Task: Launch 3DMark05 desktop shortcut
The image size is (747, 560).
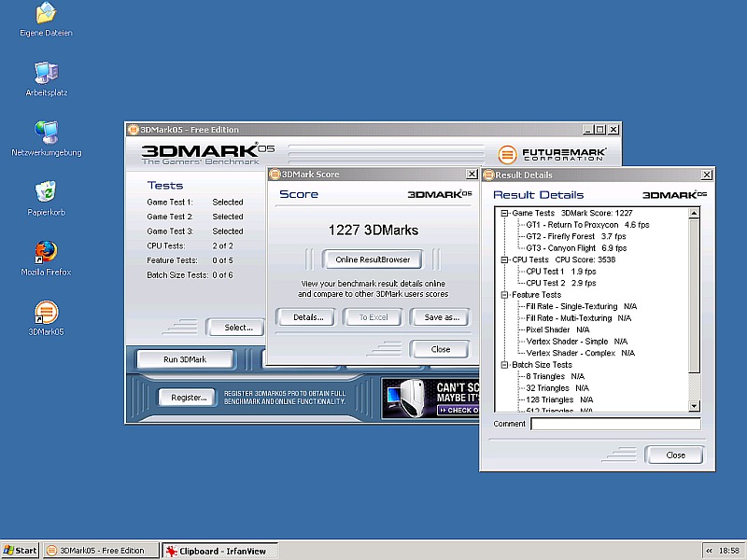Action: point(46,318)
